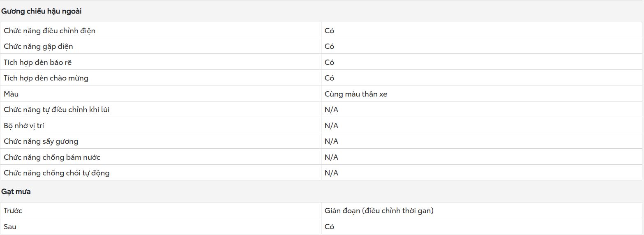This screenshot has width=644, height=235.
Task: Click Gián đoạn (điều chỉnh thời gan) value
Action: (379, 211)
